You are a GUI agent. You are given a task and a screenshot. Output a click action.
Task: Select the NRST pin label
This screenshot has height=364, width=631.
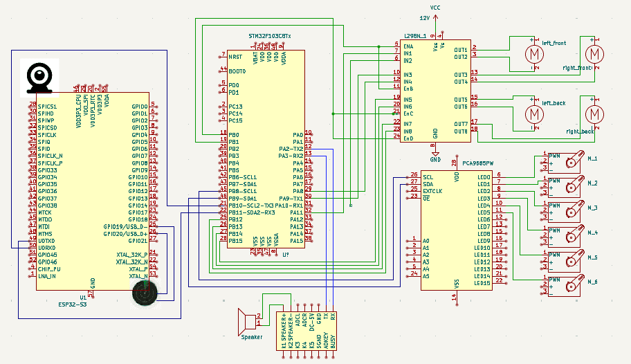coord(235,57)
